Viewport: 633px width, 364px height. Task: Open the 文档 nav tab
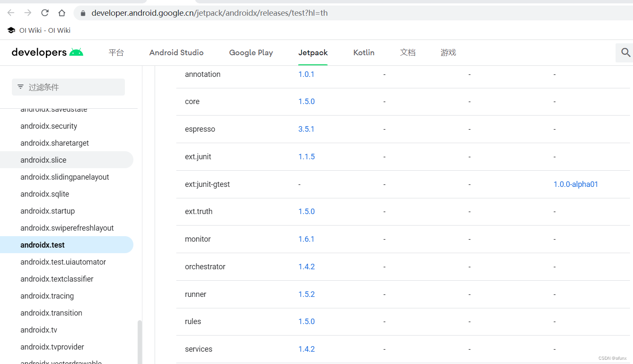tap(407, 52)
